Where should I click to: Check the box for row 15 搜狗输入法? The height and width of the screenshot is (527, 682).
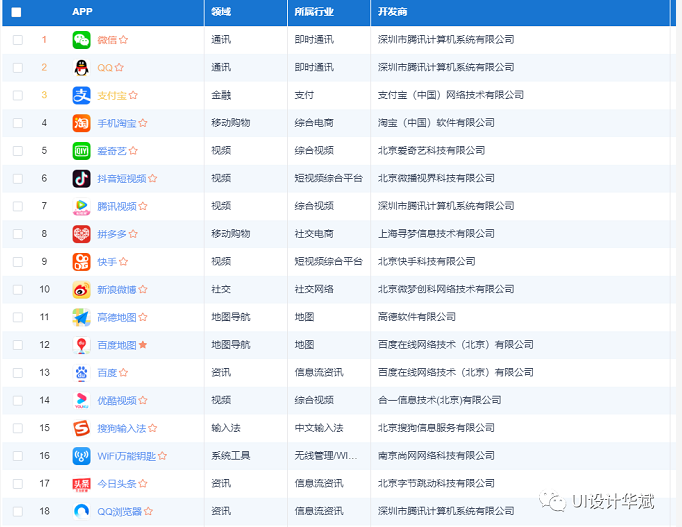tap(18, 428)
